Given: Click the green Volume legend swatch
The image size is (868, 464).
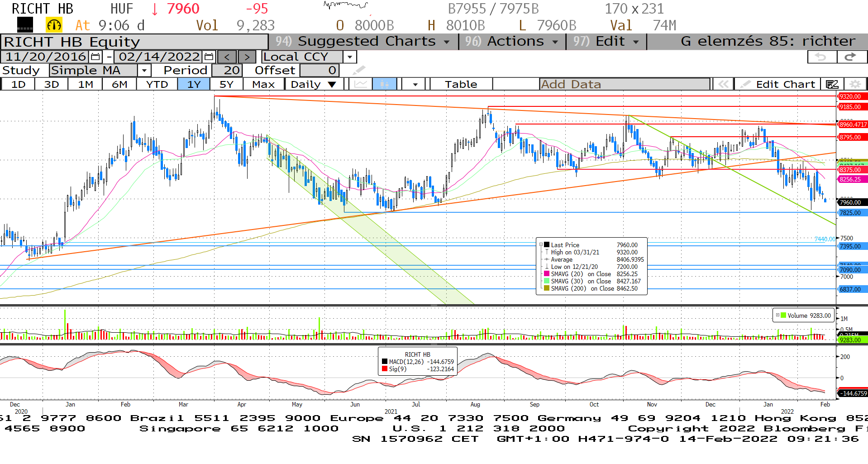Looking at the screenshot, I should tap(783, 316).
